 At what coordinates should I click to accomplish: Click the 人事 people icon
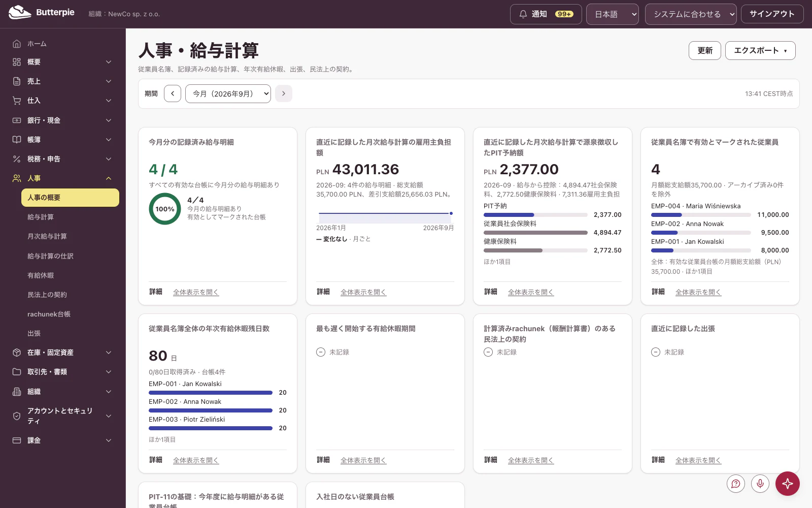coord(17,178)
